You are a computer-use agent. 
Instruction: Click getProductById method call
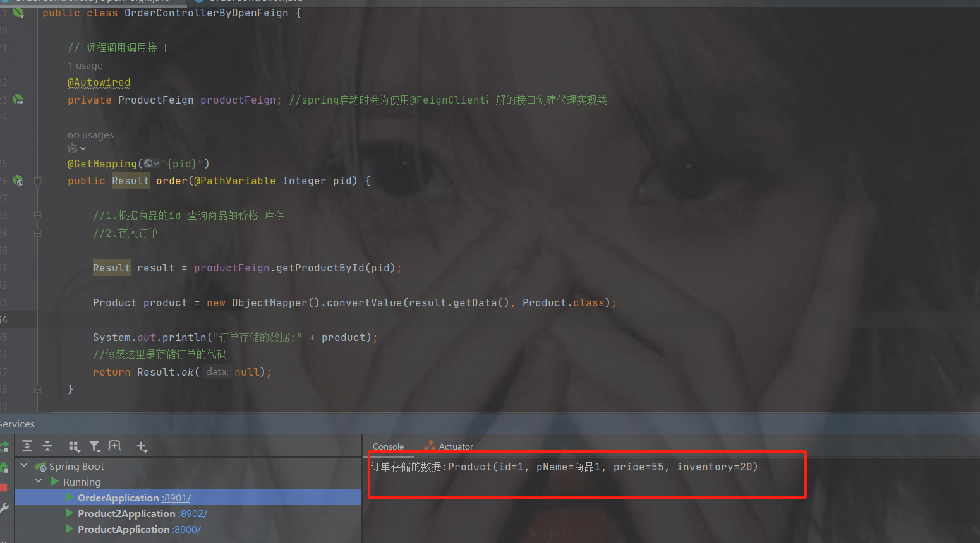(320, 268)
